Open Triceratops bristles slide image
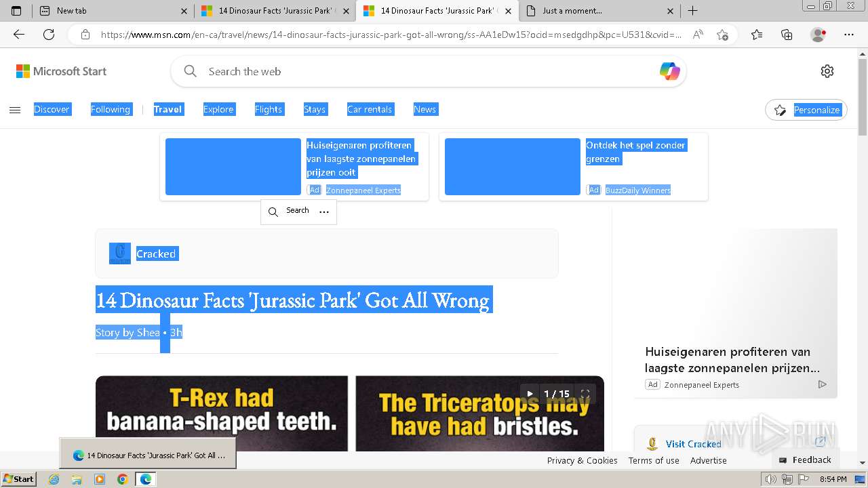 (479, 413)
